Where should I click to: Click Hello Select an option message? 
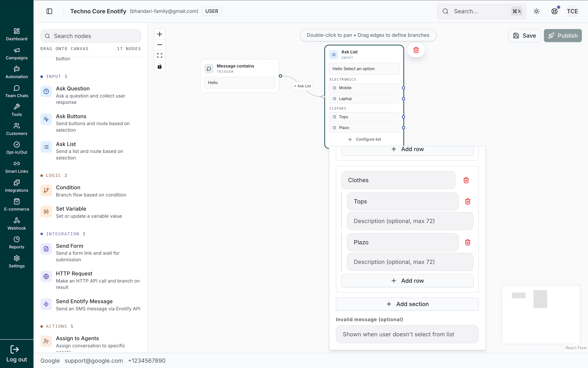click(364, 69)
